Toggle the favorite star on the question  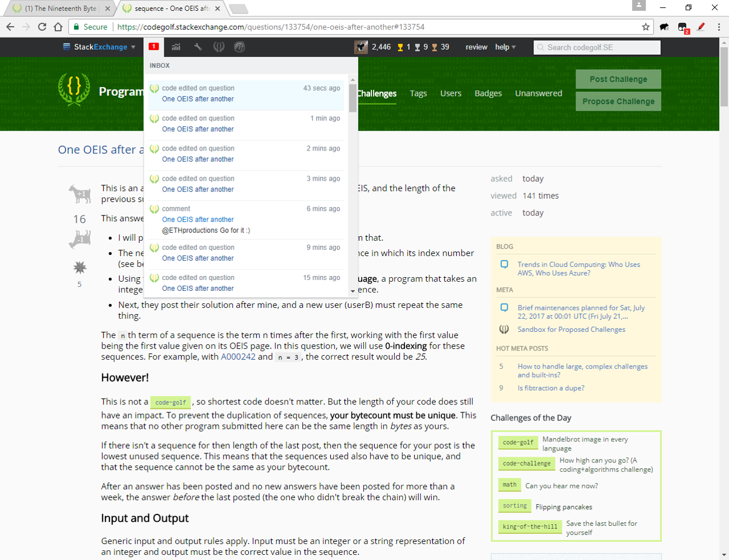click(x=80, y=267)
